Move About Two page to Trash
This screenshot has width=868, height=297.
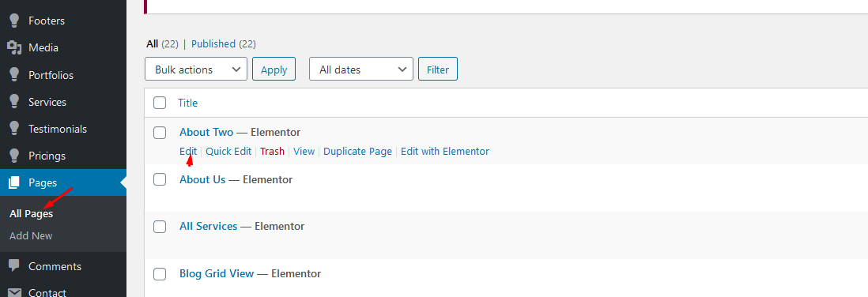point(273,151)
